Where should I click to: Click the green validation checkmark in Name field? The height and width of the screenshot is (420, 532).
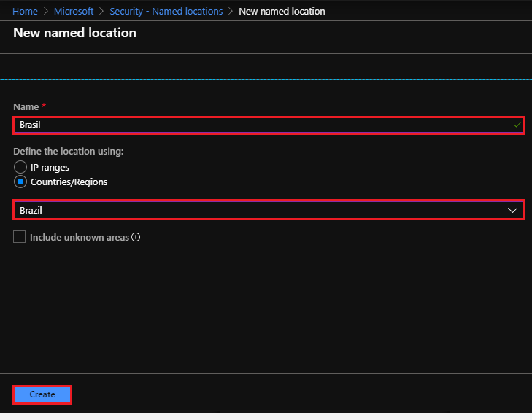click(x=517, y=125)
